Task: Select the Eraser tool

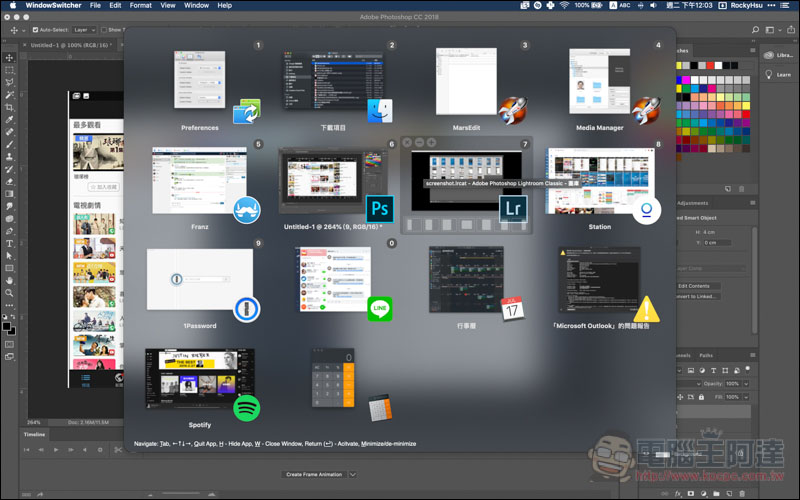Action: (x=9, y=182)
